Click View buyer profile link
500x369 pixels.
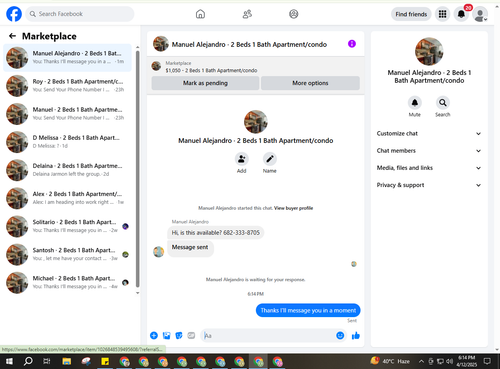pyautogui.click(x=293, y=208)
